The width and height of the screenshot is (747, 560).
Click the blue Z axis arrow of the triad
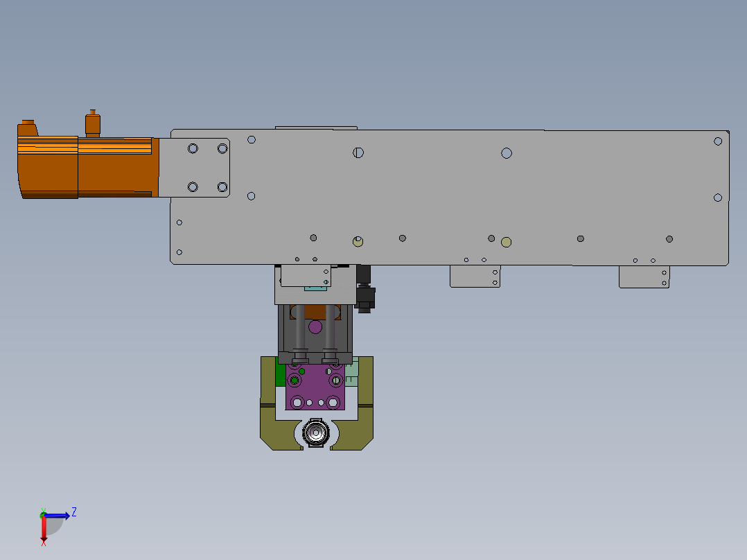(x=58, y=516)
